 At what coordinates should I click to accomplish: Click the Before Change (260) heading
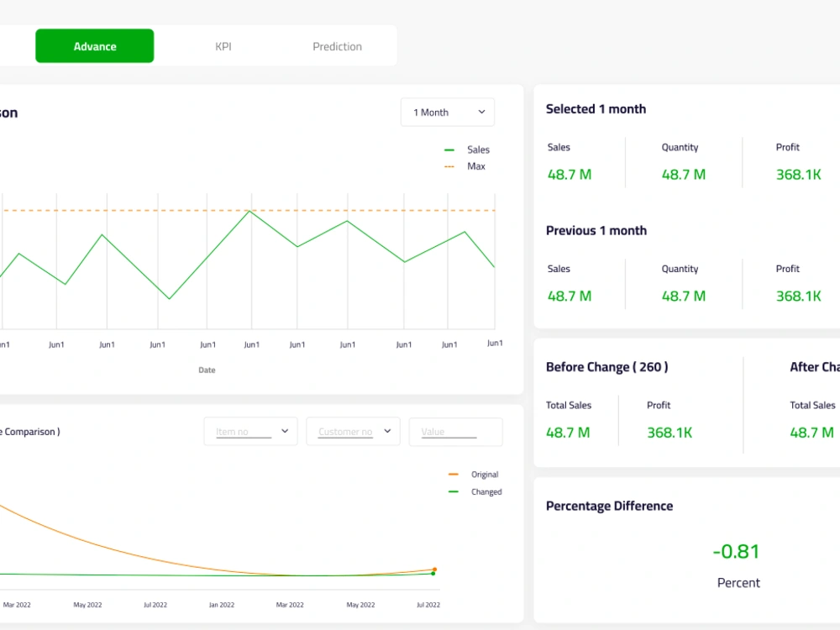pyautogui.click(x=607, y=366)
